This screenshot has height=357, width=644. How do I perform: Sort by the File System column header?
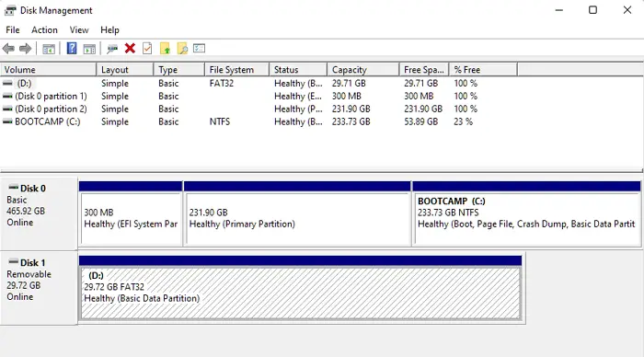click(237, 70)
